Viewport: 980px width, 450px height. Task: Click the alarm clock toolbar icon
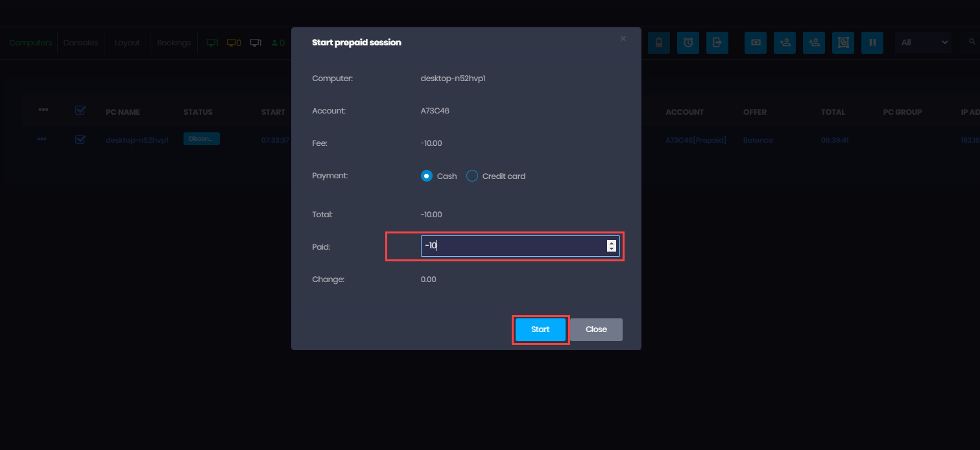click(687, 43)
